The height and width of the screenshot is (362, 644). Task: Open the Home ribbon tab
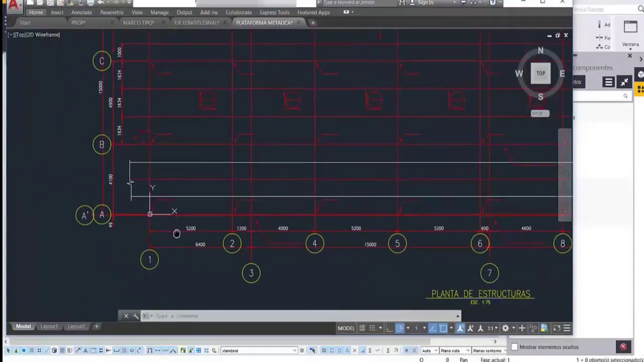pos(36,12)
